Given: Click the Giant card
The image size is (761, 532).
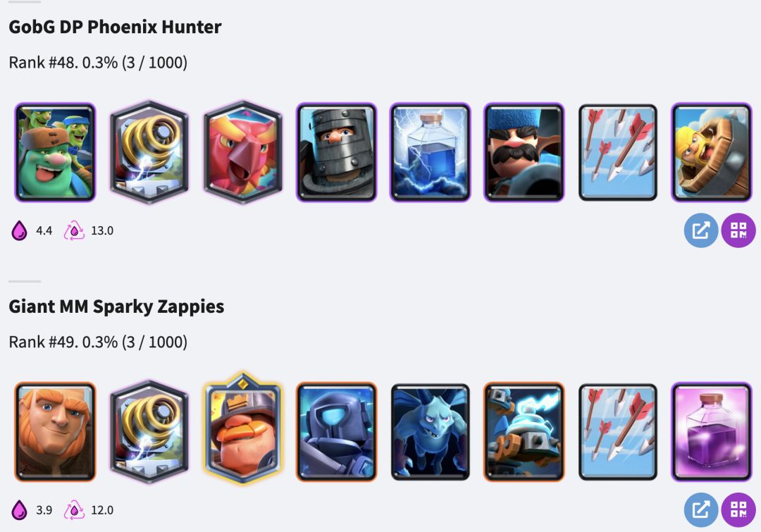Looking at the screenshot, I should pos(55,431).
